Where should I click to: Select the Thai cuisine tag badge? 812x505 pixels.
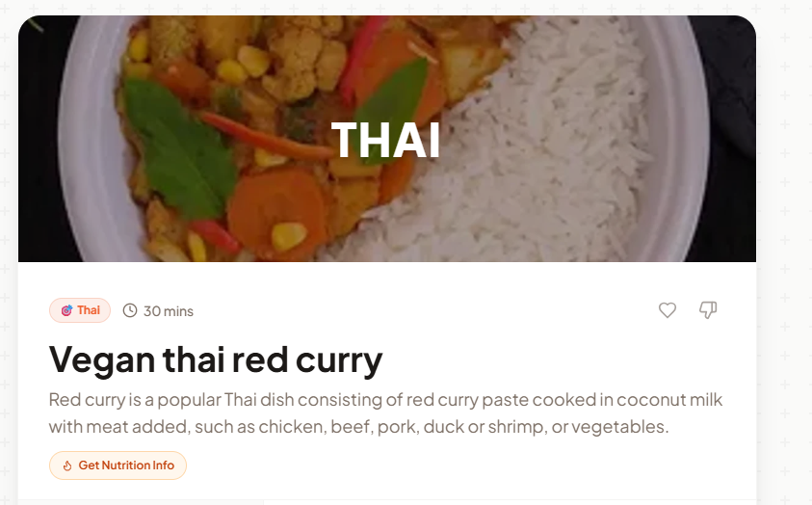[x=80, y=310]
